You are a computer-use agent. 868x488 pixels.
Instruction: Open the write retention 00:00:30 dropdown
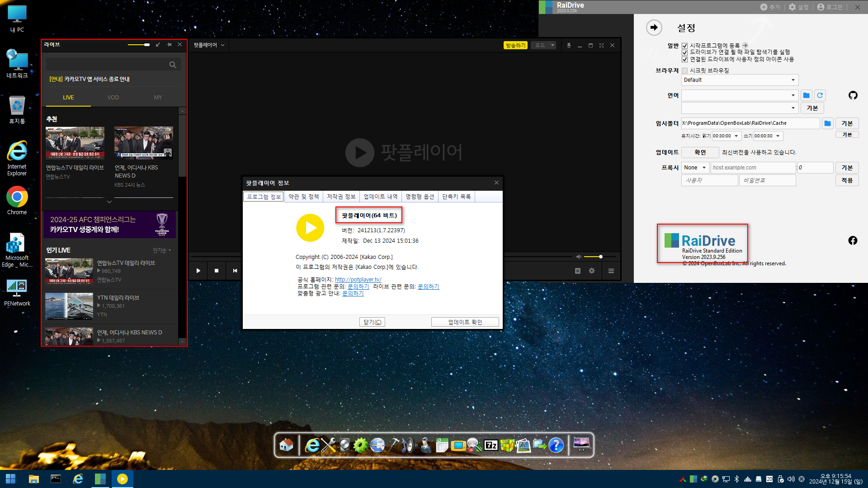click(768, 136)
